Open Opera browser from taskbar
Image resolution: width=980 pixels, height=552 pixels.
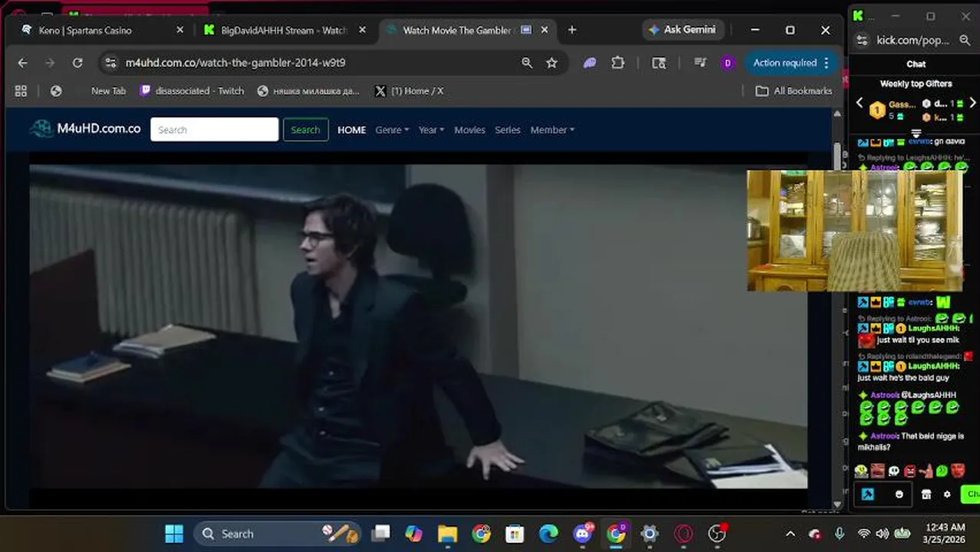[x=683, y=534]
